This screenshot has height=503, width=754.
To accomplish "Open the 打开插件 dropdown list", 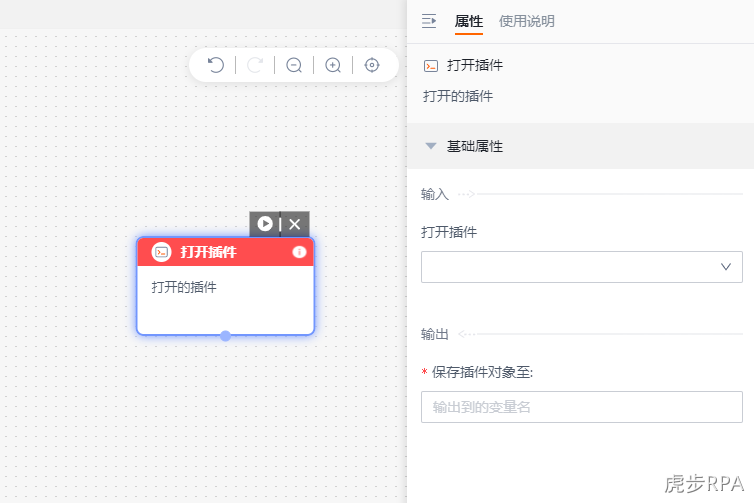I will 582,267.
